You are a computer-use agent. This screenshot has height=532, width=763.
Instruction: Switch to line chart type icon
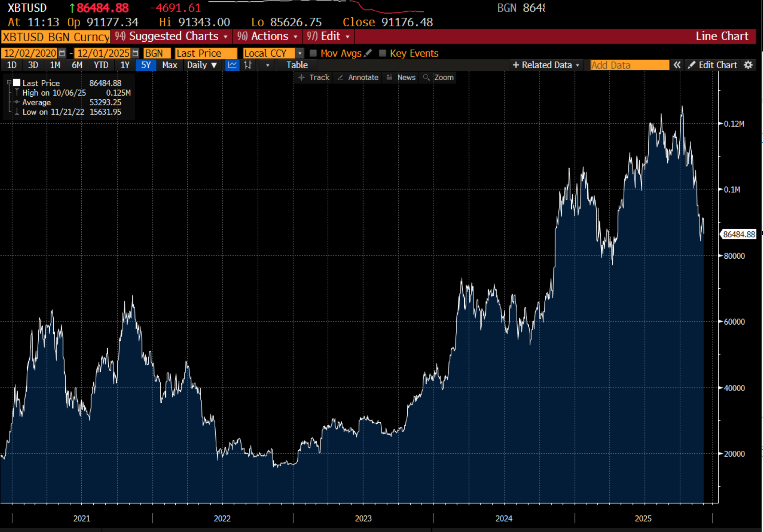click(232, 65)
